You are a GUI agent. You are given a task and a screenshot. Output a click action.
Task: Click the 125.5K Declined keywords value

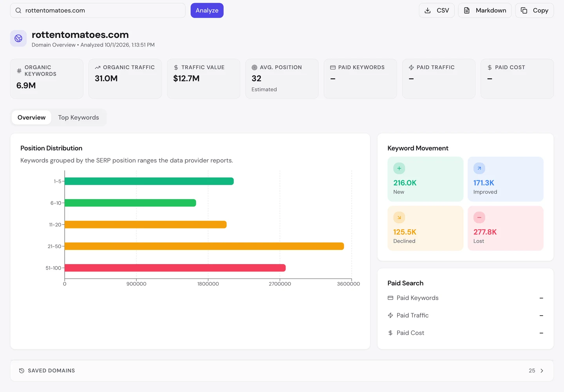[405, 232]
